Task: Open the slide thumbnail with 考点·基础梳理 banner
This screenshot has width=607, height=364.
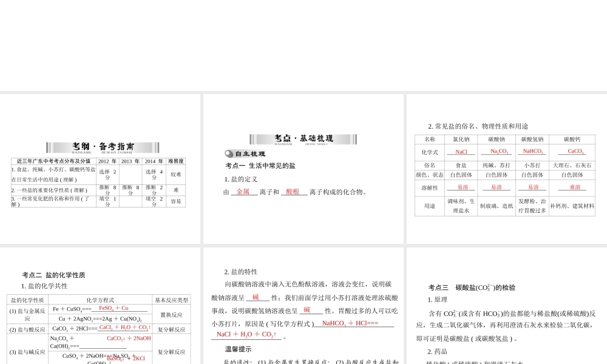Action: pos(303,169)
